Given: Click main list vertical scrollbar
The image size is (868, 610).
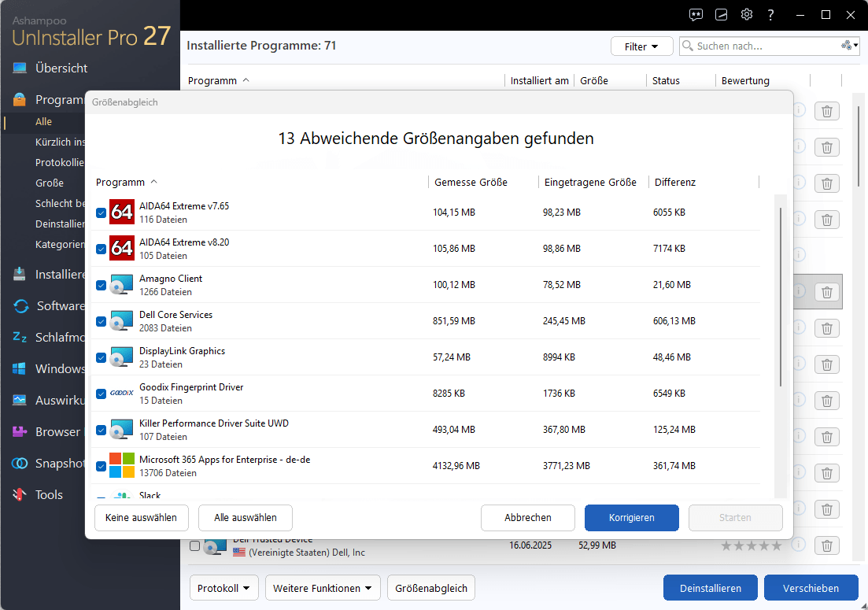Looking at the screenshot, I should tap(859, 146).
